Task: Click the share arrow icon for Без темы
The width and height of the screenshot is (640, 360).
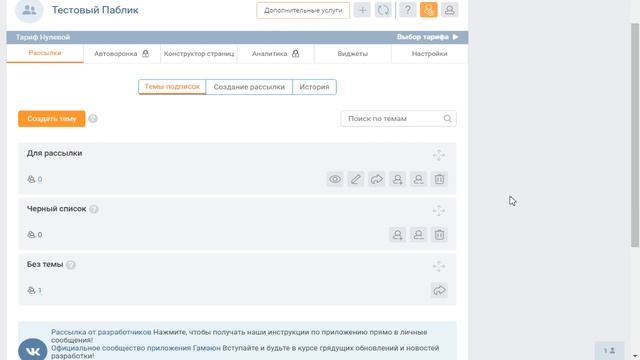Action: click(x=439, y=290)
